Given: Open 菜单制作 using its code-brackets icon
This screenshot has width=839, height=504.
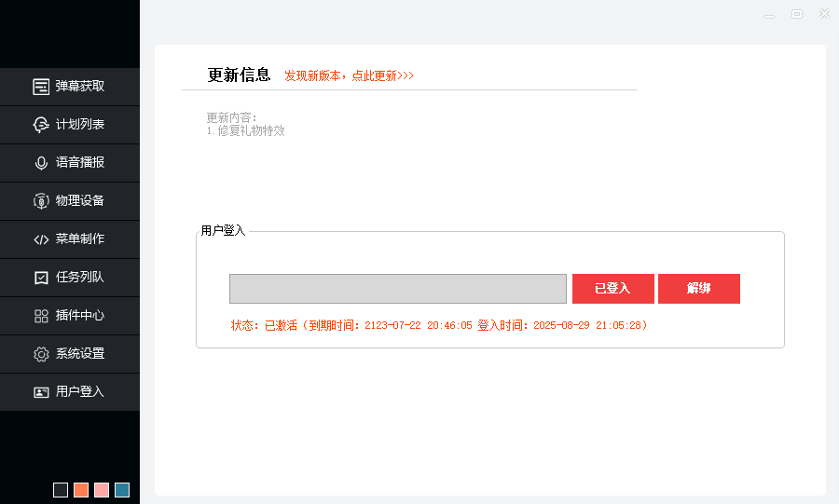Looking at the screenshot, I should (41, 239).
